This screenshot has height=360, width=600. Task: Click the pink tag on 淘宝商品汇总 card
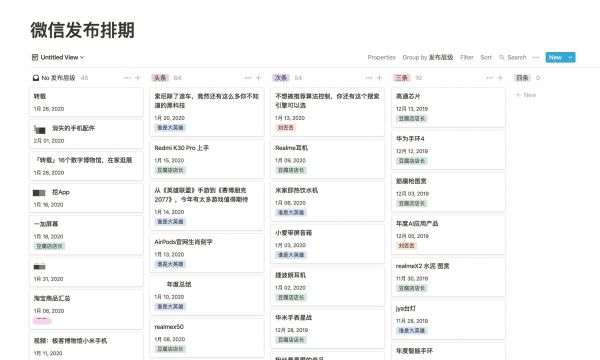point(42,320)
